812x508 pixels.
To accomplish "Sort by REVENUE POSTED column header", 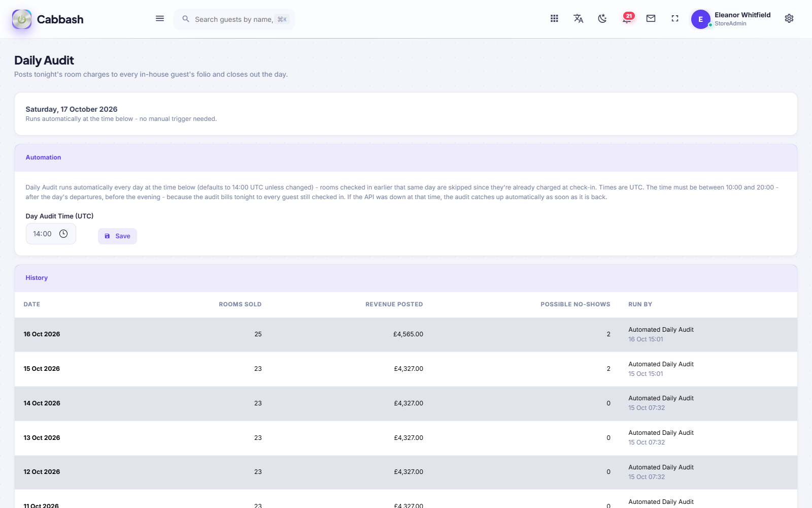I will click(394, 304).
